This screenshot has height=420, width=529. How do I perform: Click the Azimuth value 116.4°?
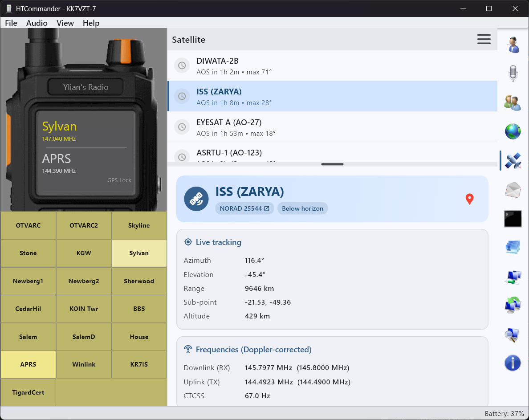tap(254, 261)
